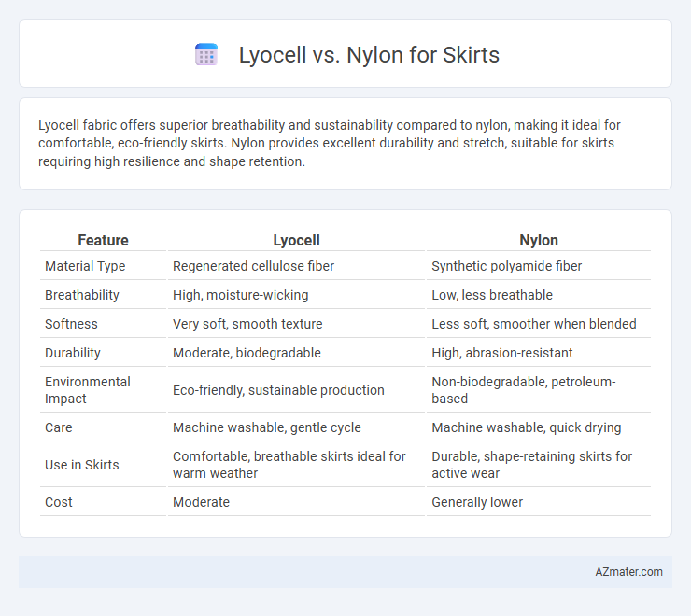Click 'Durable, shape-retaining skirts for active wear'
Image resolution: width=691 pixels, height=616 pixels.
coord(532,465)
